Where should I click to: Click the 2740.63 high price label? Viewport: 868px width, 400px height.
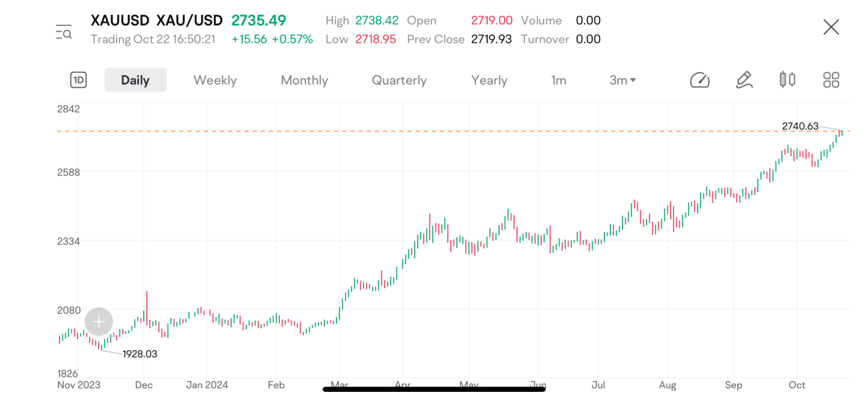click(800, 126)
